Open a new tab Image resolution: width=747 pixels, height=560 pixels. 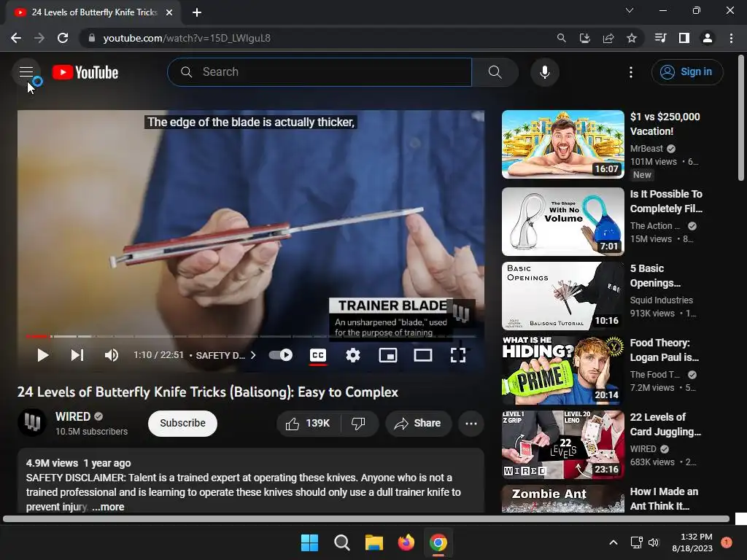point(197,12)
